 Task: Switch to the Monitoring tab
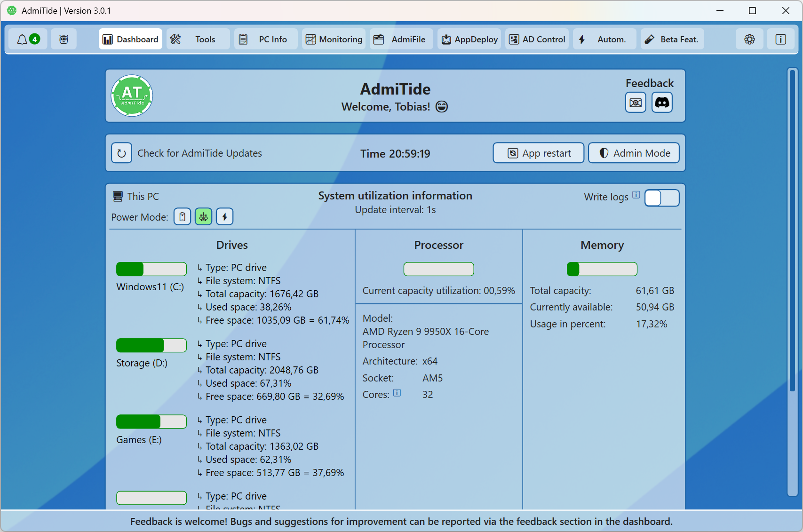334,40
